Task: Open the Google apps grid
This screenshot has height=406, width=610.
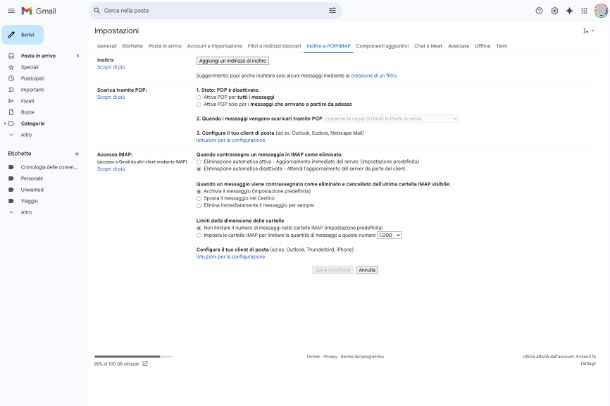Action: (x=584, y=11)
